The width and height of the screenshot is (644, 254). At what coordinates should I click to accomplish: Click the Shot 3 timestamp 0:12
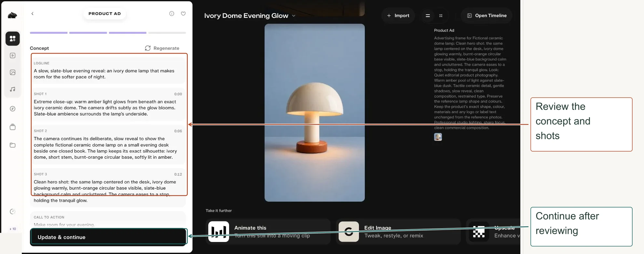click(x=178, y=174)
